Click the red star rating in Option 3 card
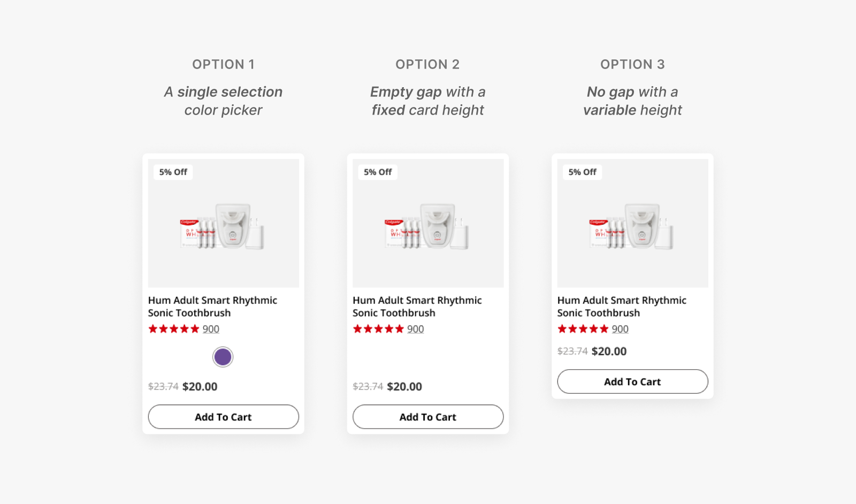This screenshot has width=856, height=504. click(x=583, y=329)
